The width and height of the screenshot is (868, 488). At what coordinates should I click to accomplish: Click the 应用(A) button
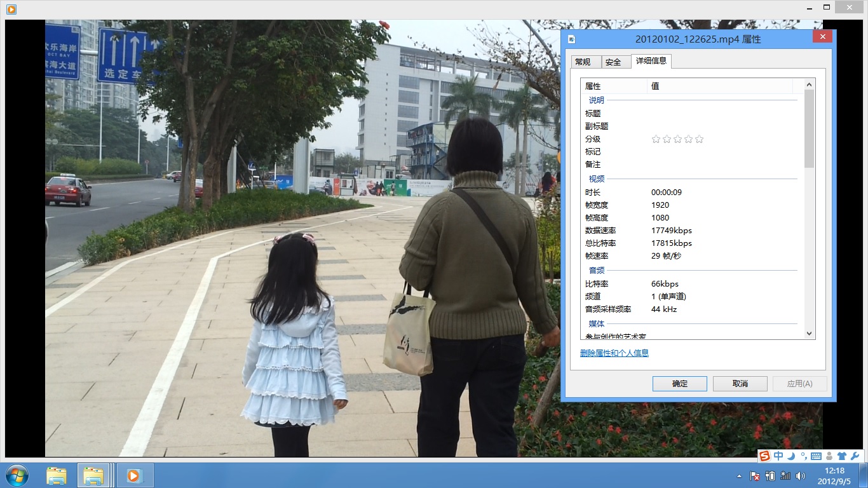point(800,384)
